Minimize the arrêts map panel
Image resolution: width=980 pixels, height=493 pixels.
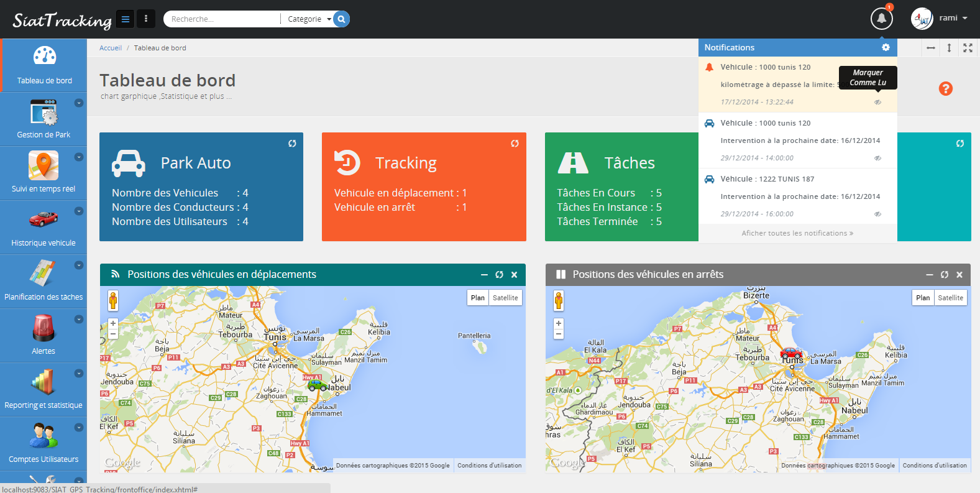pos(930,275)
